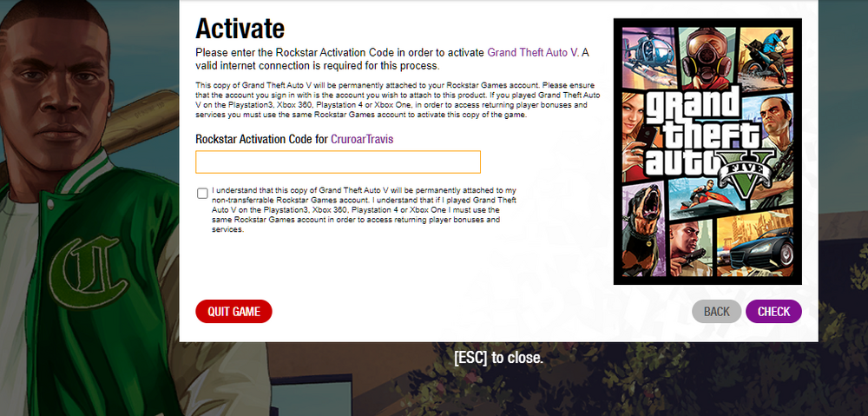This screenshot has width=868, height=416.
Task: Click the Rottweiler dog cover panel
Action: click(644, 230)
